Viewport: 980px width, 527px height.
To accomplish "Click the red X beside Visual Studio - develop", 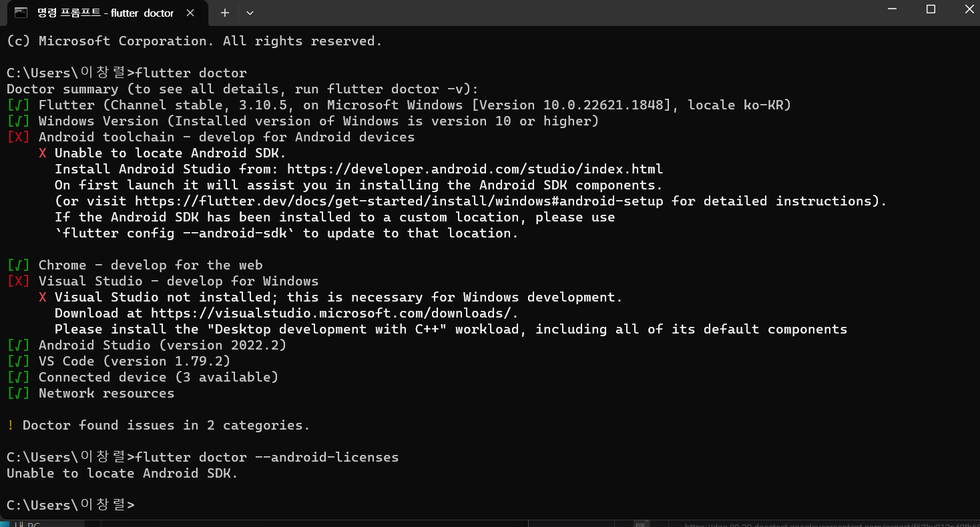I will [18, 282].
